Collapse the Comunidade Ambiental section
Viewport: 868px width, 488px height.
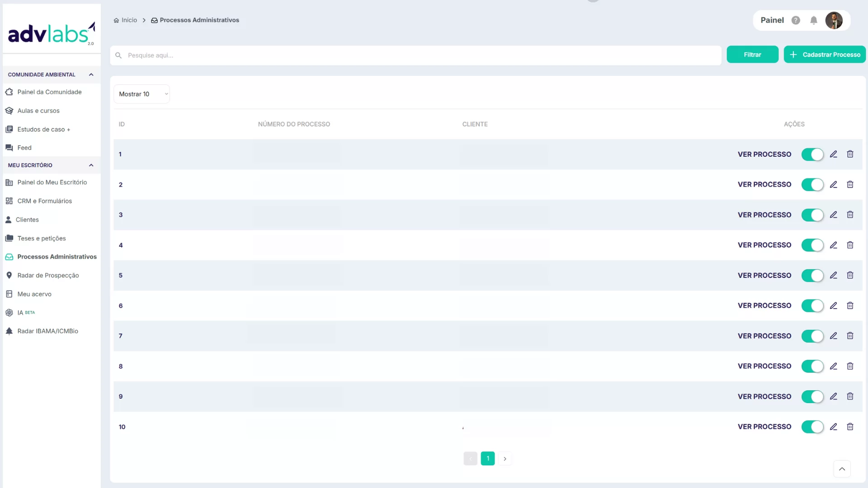click(91, 75)
